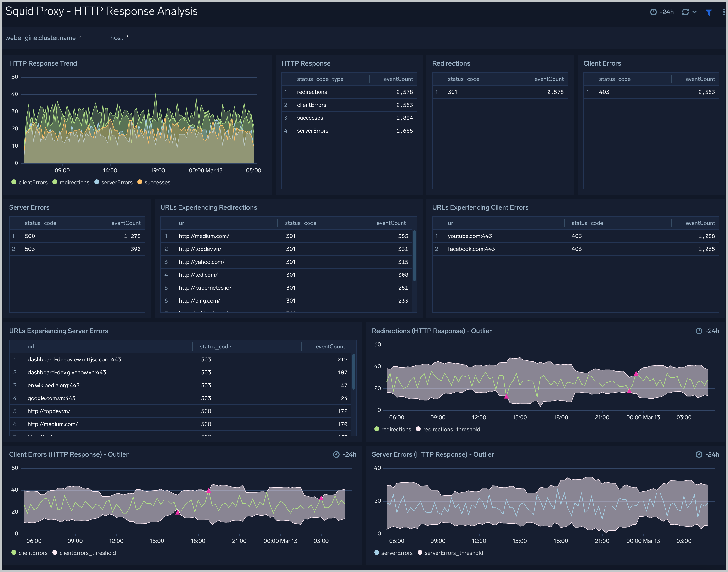
Task: Click the 403 row in Client Errors panel
Action: 651,92
